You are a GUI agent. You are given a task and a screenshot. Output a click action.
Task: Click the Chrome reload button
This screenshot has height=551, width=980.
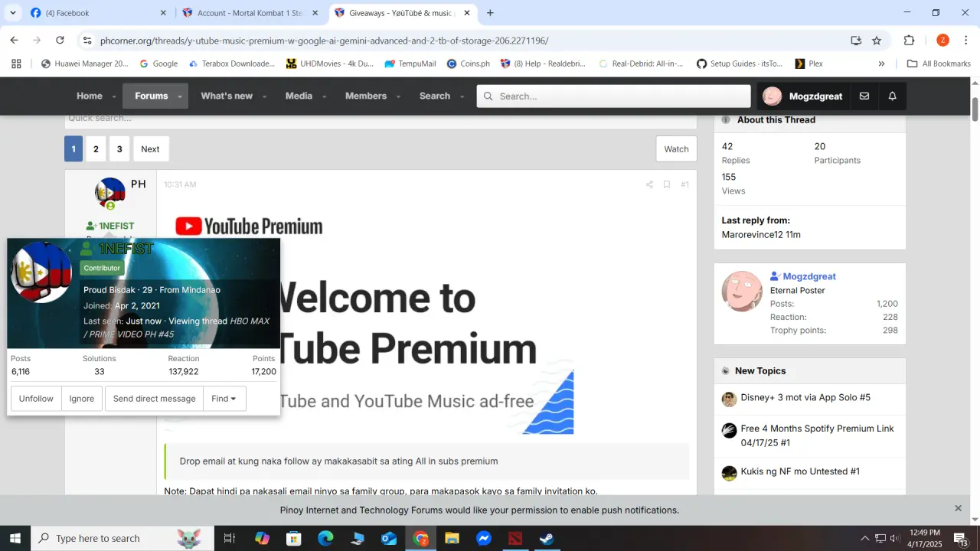click(x=60, y=41)
